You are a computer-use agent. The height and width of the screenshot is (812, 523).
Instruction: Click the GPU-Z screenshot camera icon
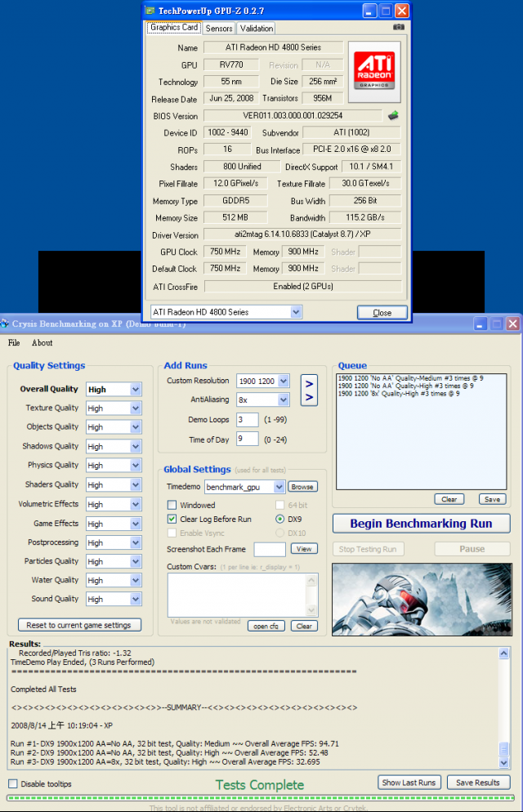tap(398, 27)
